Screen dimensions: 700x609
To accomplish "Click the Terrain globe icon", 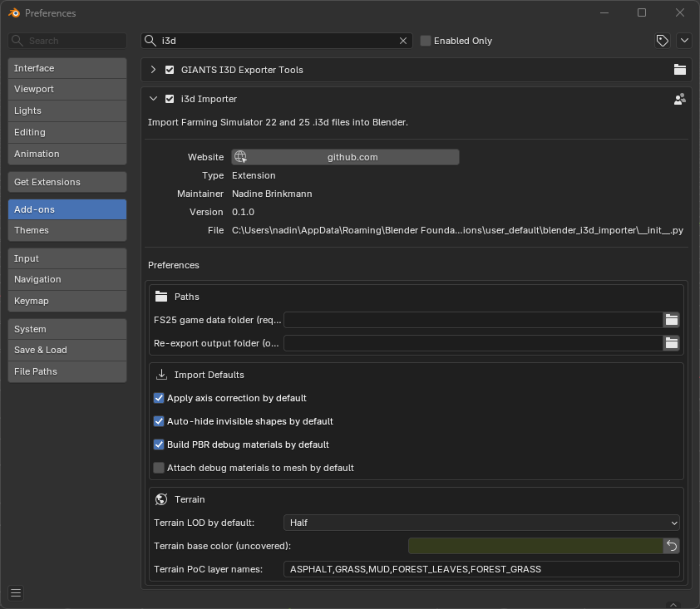I will pos(161,499).
